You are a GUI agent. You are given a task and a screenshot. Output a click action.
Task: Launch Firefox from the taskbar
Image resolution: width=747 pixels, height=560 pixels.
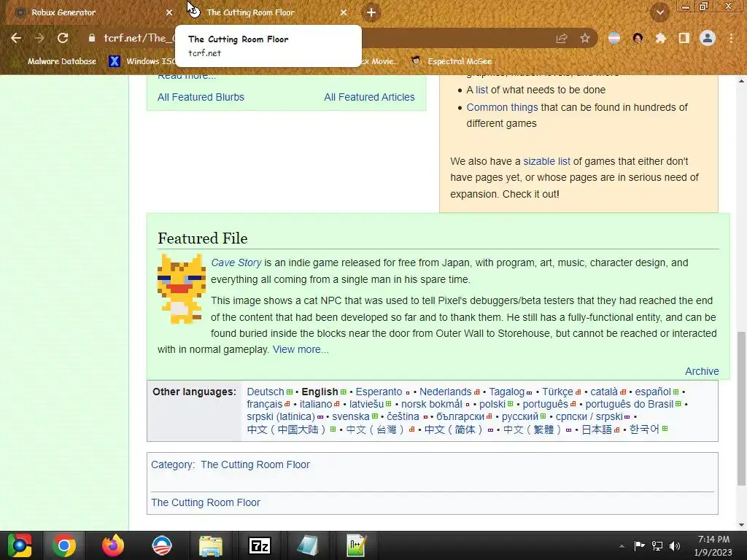click(x=113, y=545)
